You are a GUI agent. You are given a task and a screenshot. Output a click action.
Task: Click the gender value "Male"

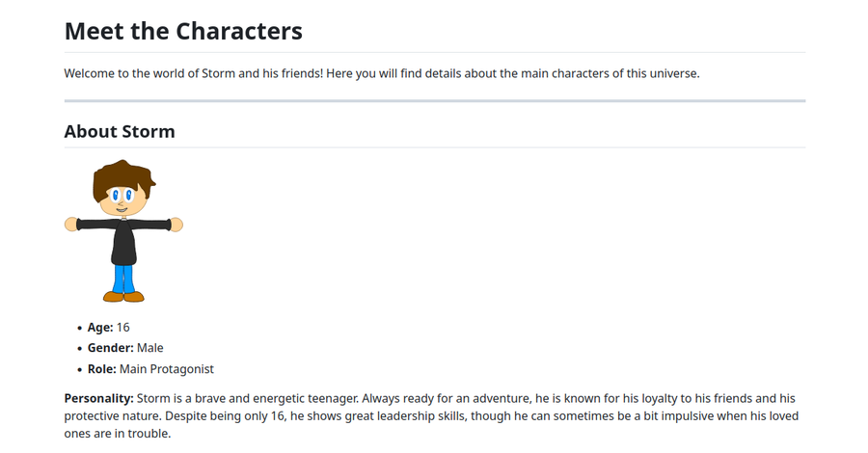[150, 348]
